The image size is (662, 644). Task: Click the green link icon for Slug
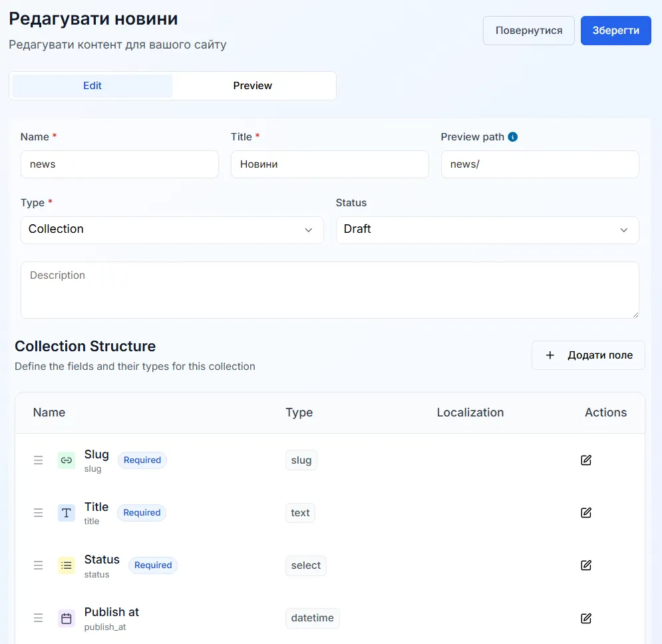tap(67, 460)
